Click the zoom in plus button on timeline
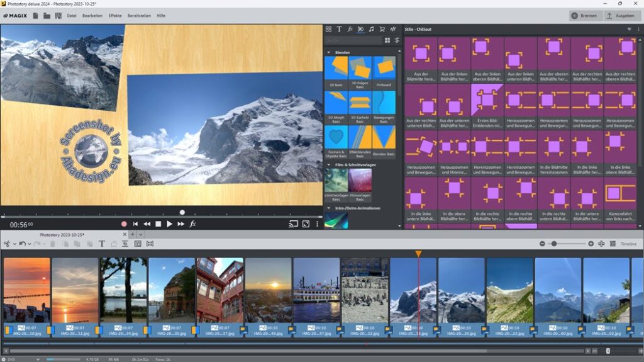644x362 pixels. [591, 244]
